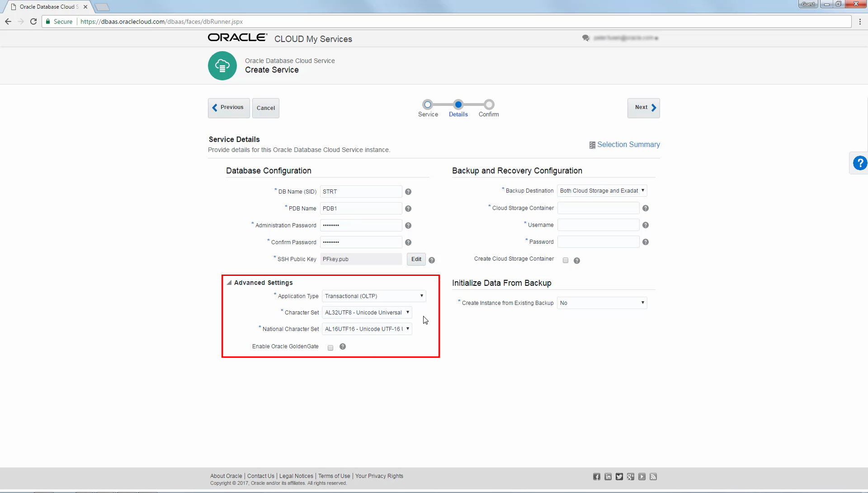The height and width of the screenshot is (493, 868).
Task: Click the backup Username field
Action: pos(598,225)
